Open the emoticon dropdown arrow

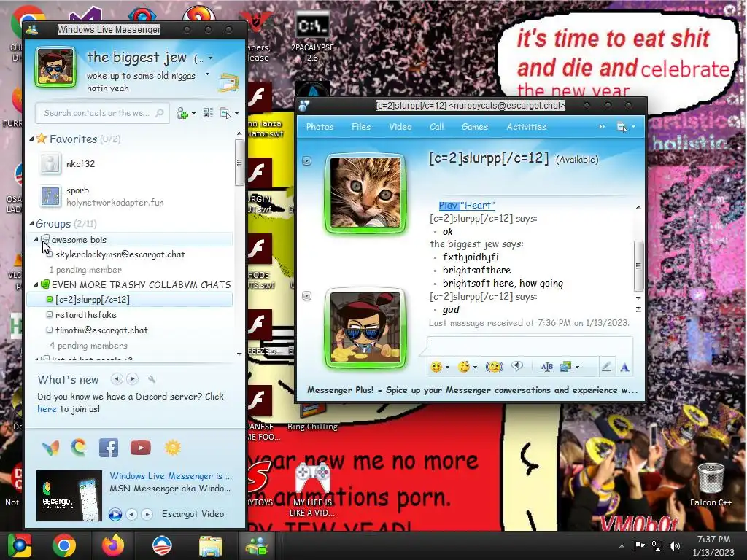point(447,367)
